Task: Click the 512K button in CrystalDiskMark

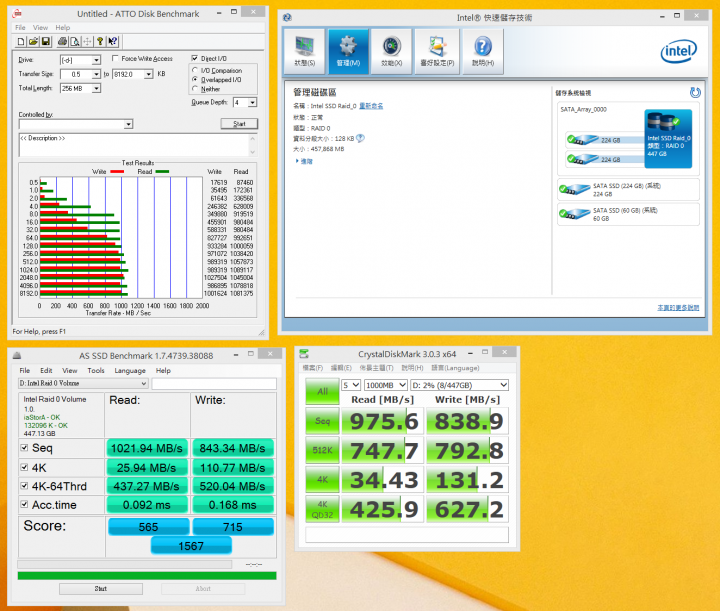Action: 322,450
